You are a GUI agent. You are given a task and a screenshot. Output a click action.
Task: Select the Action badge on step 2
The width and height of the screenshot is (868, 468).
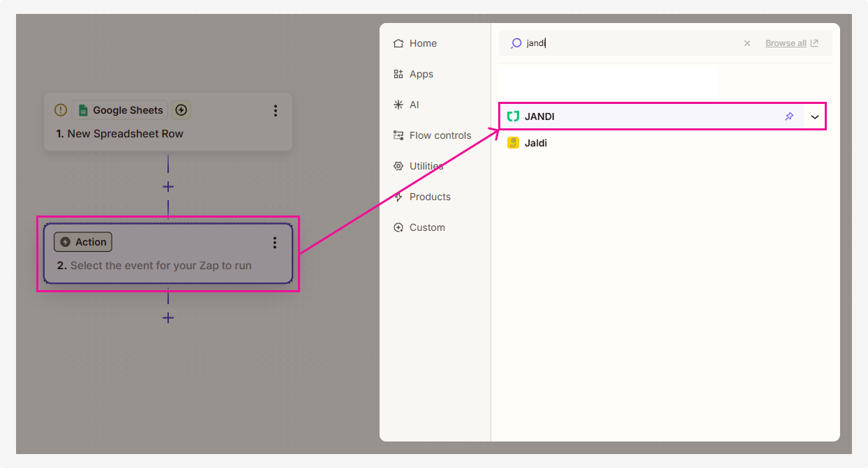tap(83, 242)
